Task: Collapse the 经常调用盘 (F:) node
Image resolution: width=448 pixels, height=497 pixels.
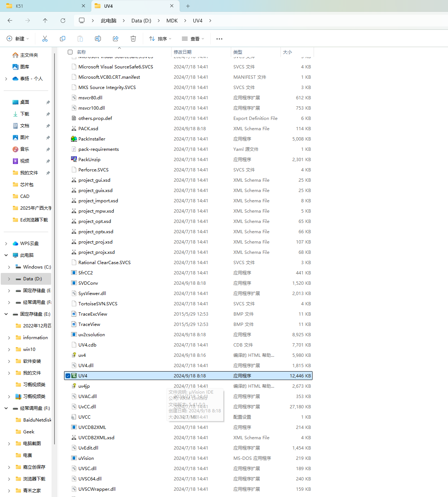Action: click(x=6, y=408)
